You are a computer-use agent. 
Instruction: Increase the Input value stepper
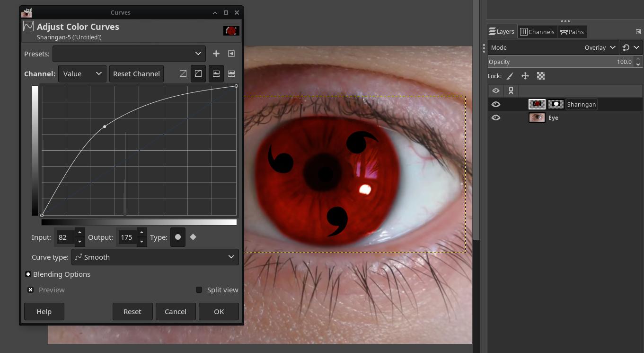tap(79, 233)
